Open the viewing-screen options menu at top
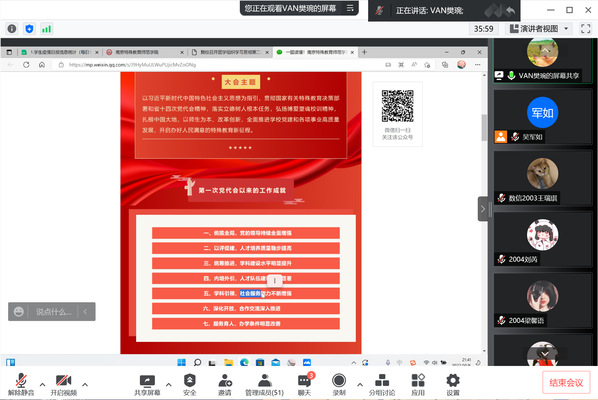The height and width of the screenshot is (400, 598). (x=350, y=8)
